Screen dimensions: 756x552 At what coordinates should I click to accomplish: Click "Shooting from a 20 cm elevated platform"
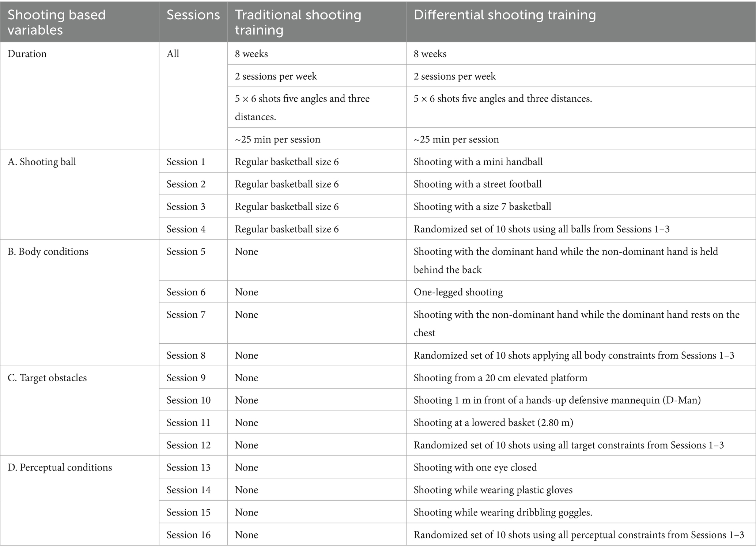500,378
